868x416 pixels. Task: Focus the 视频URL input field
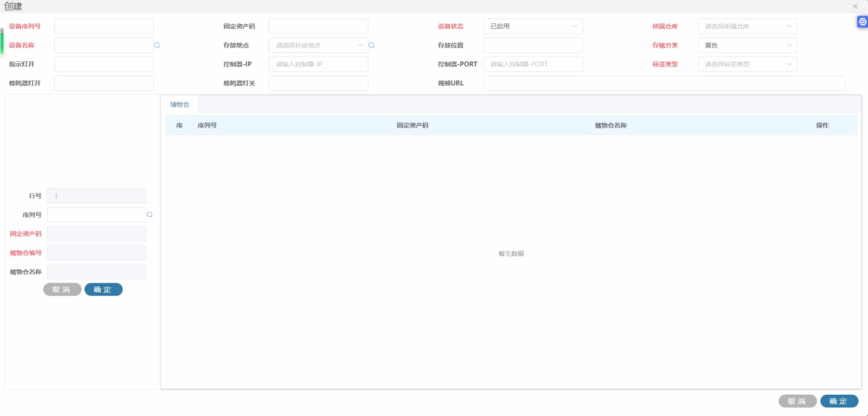(664, 83)
